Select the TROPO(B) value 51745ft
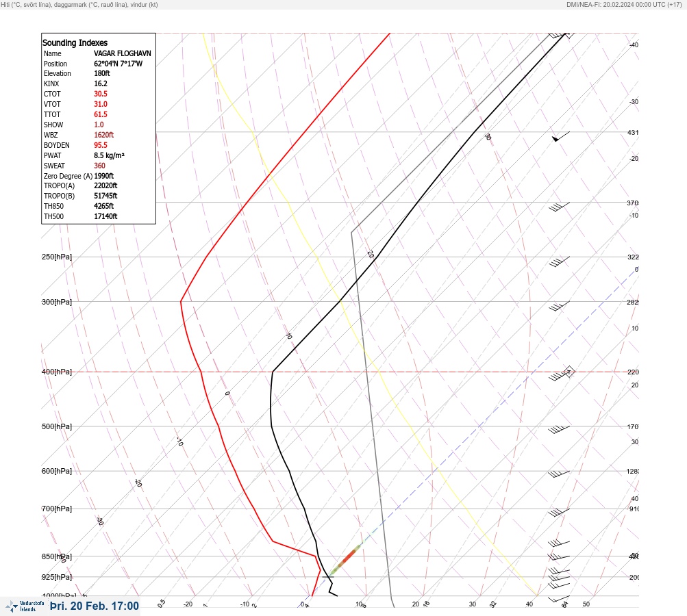Viewport: 687px width, 616px height. click(105, 196)
